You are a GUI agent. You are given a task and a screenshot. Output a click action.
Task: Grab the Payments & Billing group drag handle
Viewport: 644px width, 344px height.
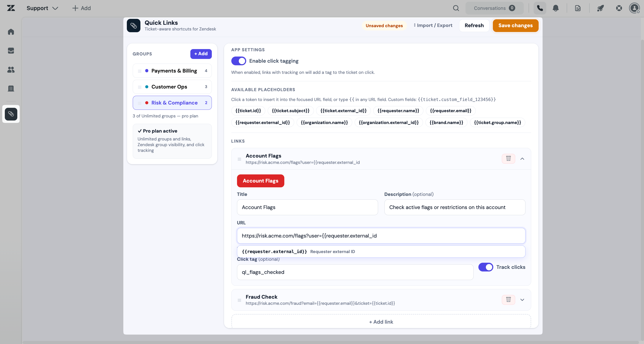(140, 71)
